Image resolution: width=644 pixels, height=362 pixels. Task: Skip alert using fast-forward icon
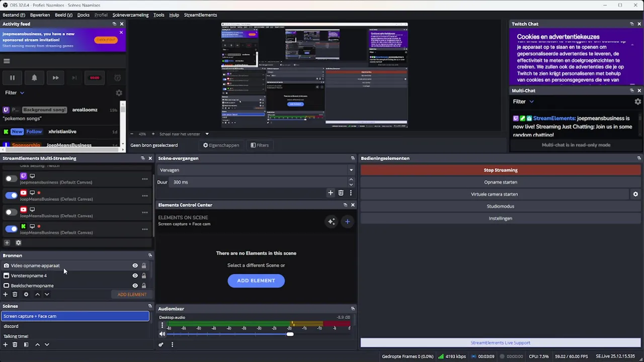pyautogui.click(x=55, y=77)
